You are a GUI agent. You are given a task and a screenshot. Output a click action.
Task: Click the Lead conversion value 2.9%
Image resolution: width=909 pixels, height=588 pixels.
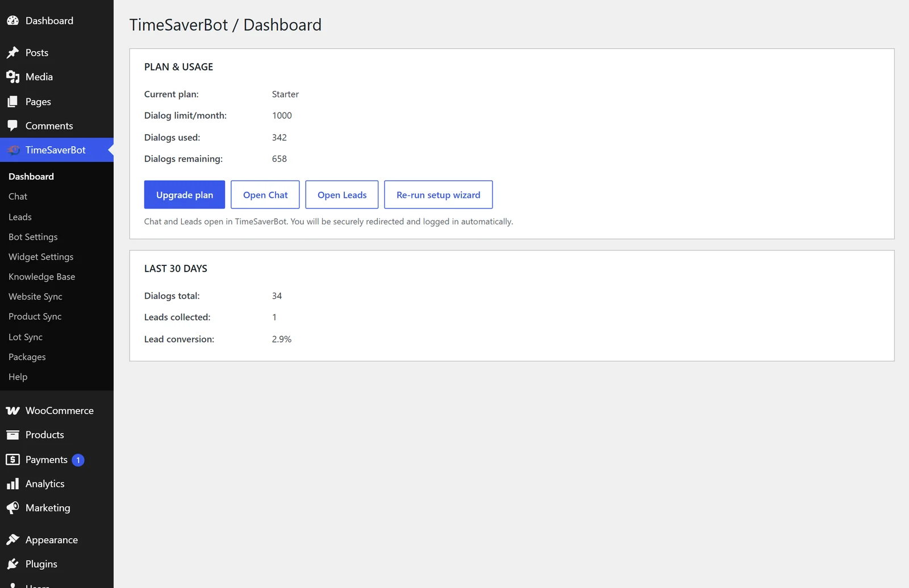pyautogui.click(x=281, y=339)
